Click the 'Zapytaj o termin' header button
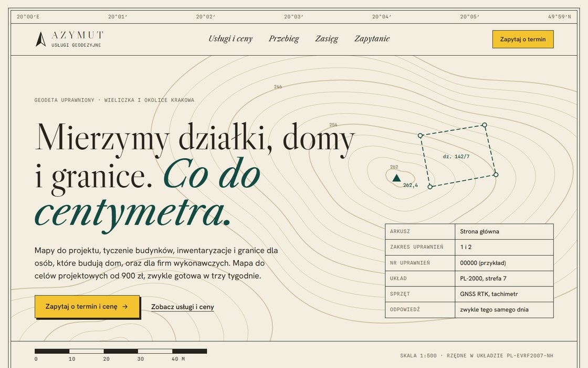This screenshot has width=588, height=368. [x=523, y=39]
